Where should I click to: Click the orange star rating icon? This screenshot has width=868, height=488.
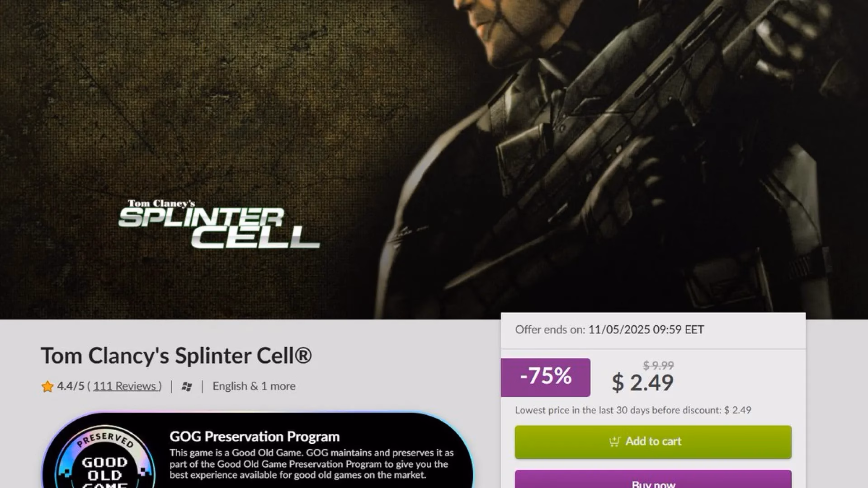[x=47, y=387]
